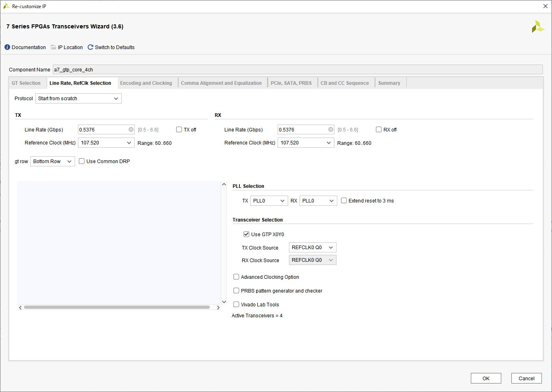Click the Transceiver Selection heading
The width and height of the screenshot is (552, 392).
pos(258,220)
